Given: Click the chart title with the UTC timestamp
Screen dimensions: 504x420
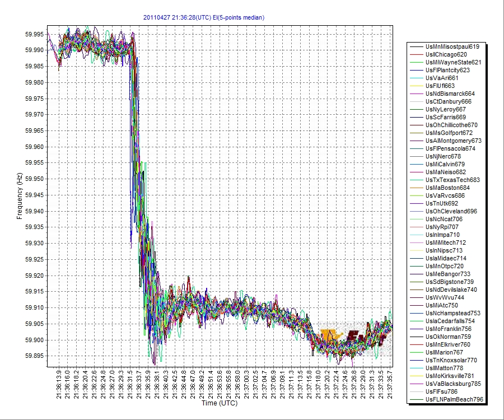Looking at the screenshot, I should pyautogui.click(x=204, y=18).
